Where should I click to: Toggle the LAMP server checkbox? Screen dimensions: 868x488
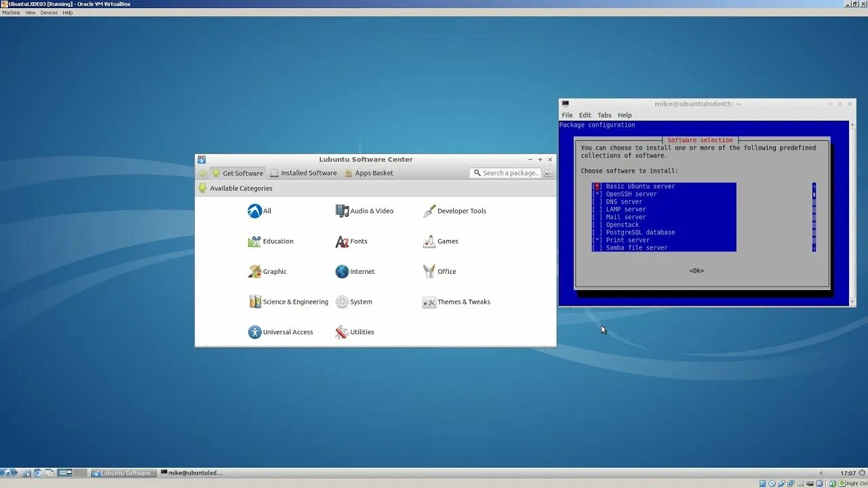pos(597,209)
